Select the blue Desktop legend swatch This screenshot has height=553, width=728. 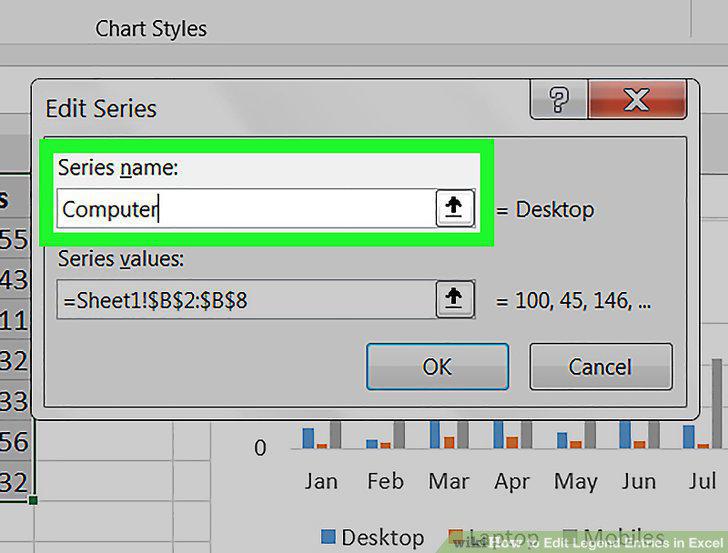coord(328,536)
